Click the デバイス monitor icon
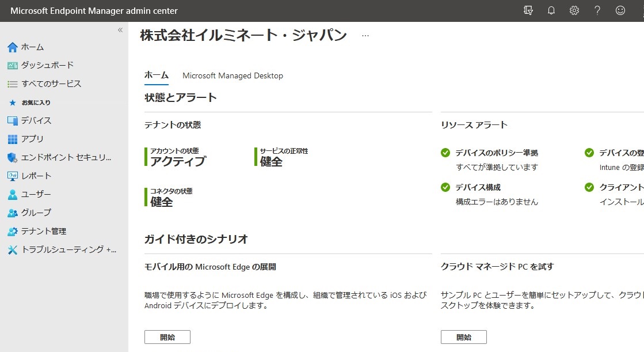The height and width of the screenshot is (352, 644). click(x=13, y=121)
